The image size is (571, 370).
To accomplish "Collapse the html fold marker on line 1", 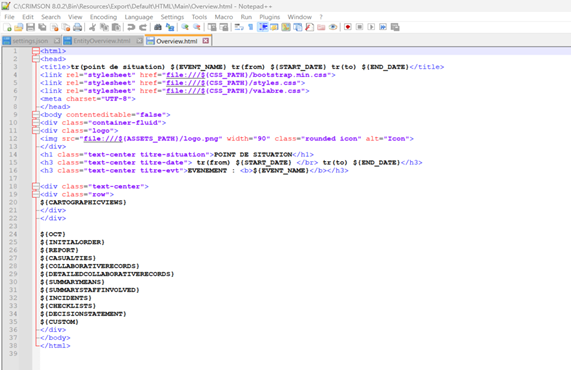I will point(36,51).
